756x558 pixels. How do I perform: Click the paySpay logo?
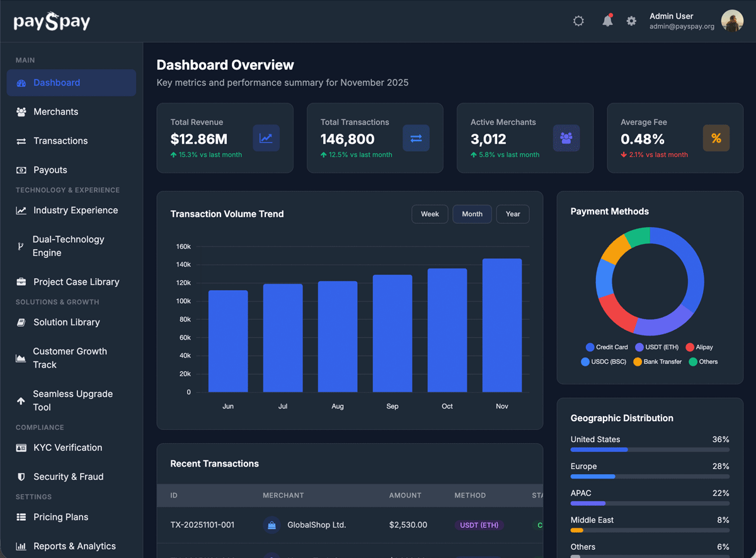52,21
